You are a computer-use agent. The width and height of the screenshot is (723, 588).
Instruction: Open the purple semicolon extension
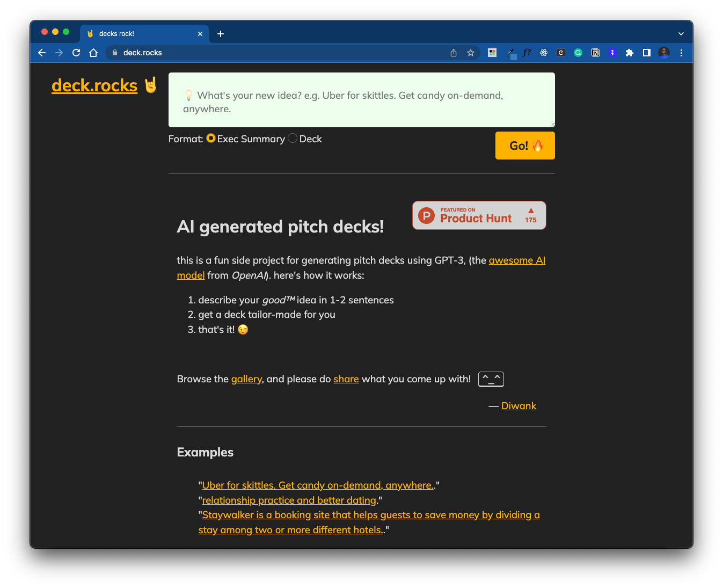[x=612, y=53]
